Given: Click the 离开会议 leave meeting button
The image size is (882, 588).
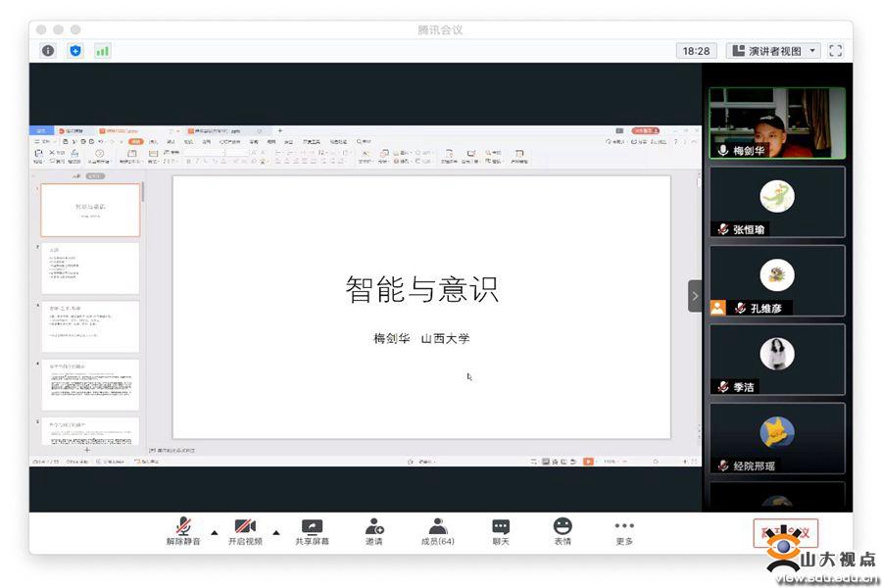Looking at the screenshot, I should click(x=785, y=533).
